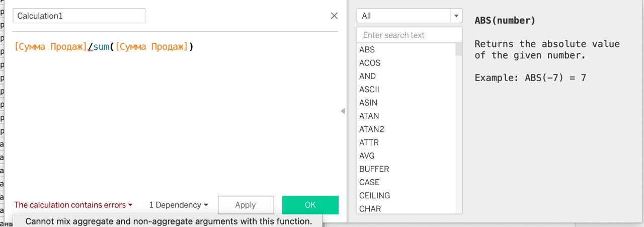The height and width of the screenshot is (227, 644).
Task: Close the calculation editor with X
Action: coord(334,16)
